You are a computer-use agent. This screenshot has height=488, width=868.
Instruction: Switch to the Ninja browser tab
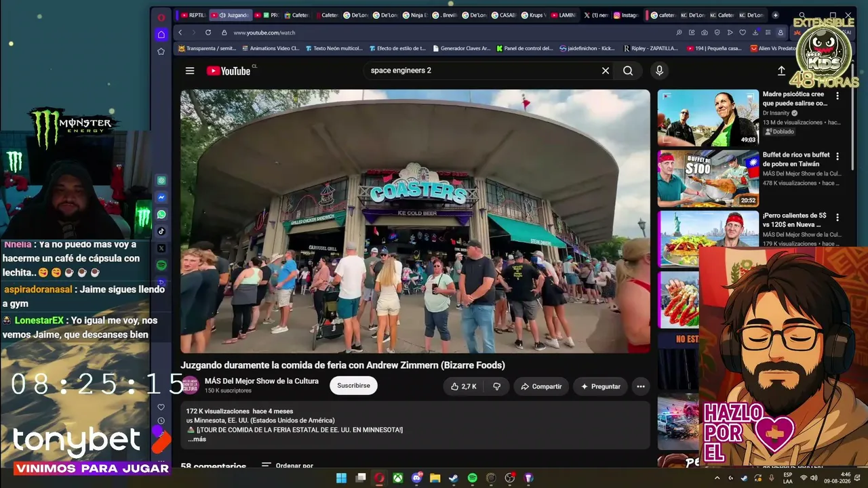416,15
